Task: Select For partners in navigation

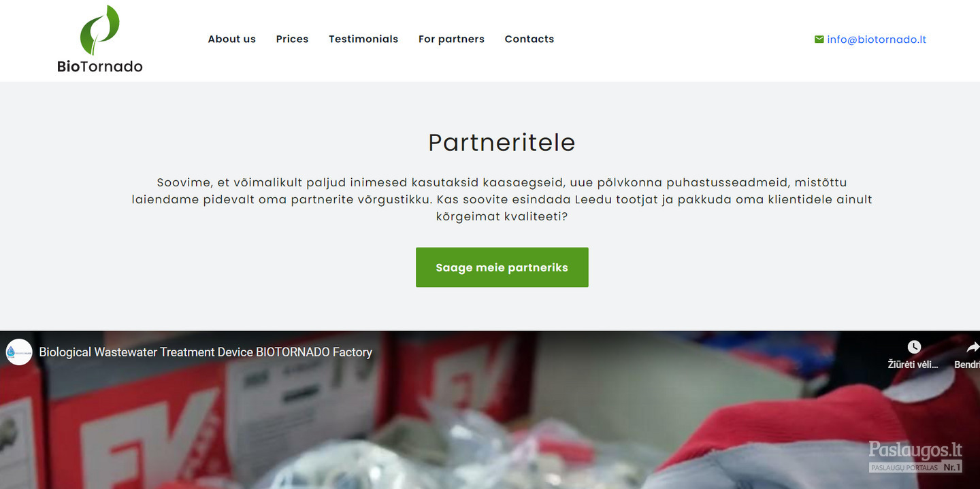Action: (451, 39)
